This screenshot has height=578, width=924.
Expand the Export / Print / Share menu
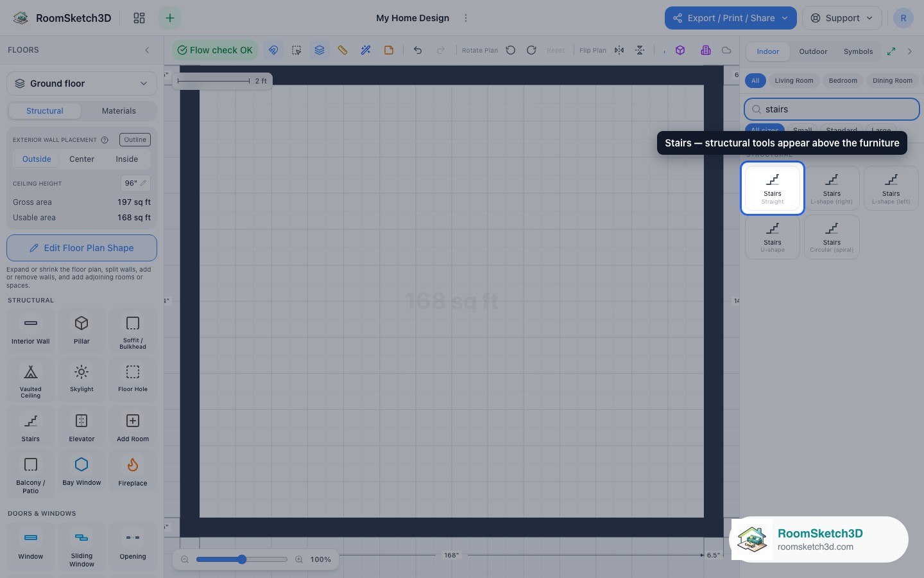[731, 18]
